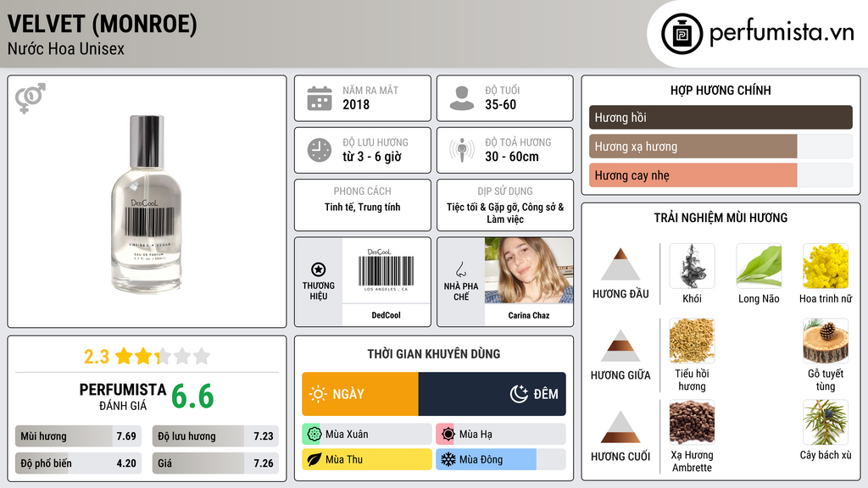Select the Đêm nighttime segment
The height and width of the screenshot is (488, 868).
(492, 394)
